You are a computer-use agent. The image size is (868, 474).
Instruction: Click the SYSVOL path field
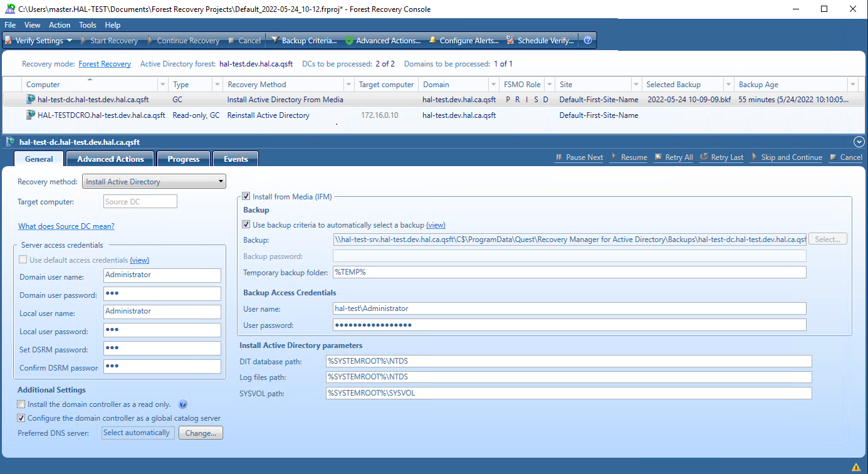tap(568, 393)
